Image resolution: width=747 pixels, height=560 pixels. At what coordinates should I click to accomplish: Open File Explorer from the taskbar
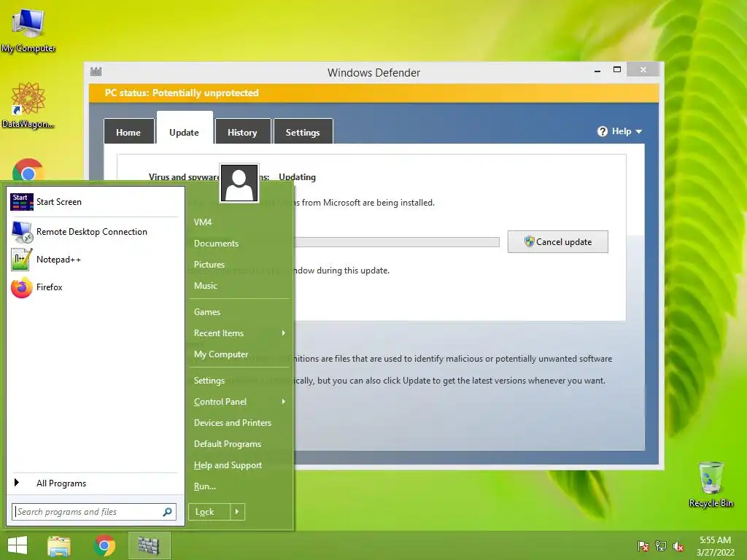tap(59, 545)
